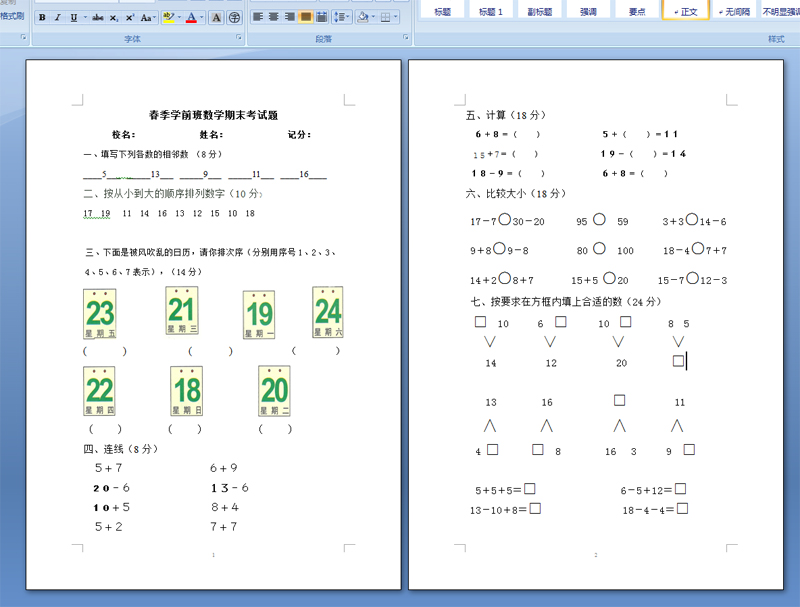Apply yellow text highlight color

click(x=168, y=17)
